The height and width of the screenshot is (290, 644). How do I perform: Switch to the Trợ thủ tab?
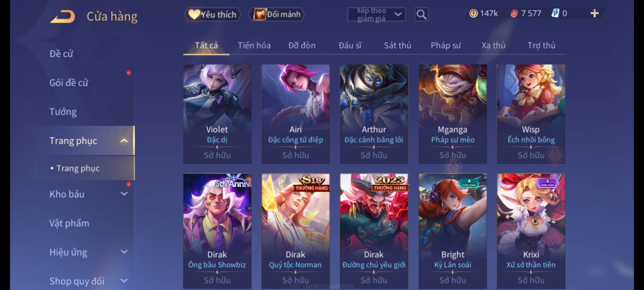tap(541, 45)
